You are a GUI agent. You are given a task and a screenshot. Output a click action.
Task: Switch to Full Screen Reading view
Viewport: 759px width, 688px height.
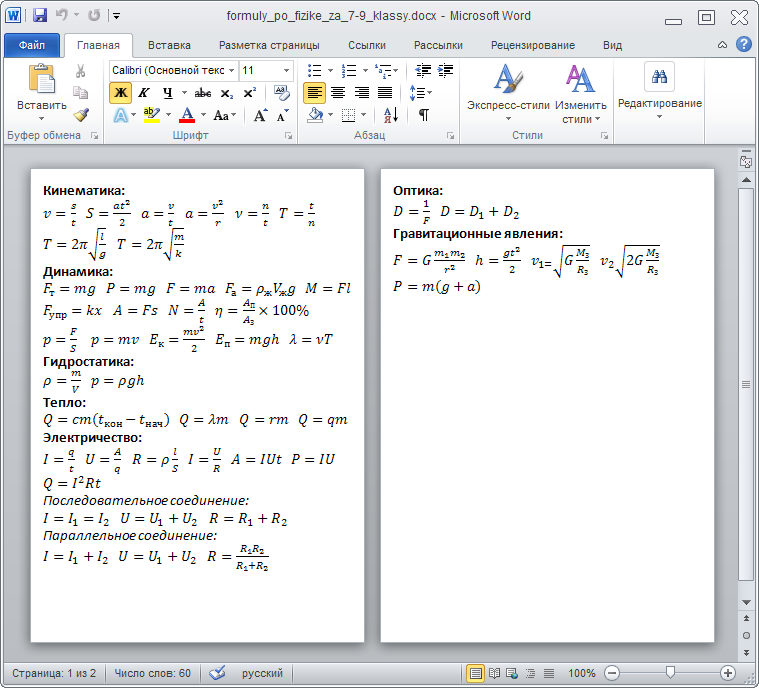point(495,673)
